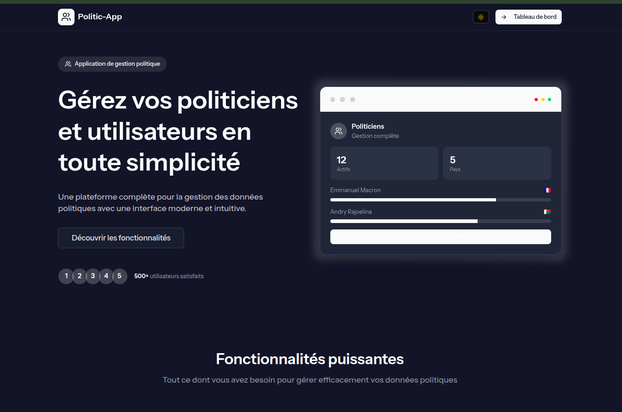Click Andry Rajoelina's progress bar
This screenshot has width=622, height=412.
click(x=440, y=221)
